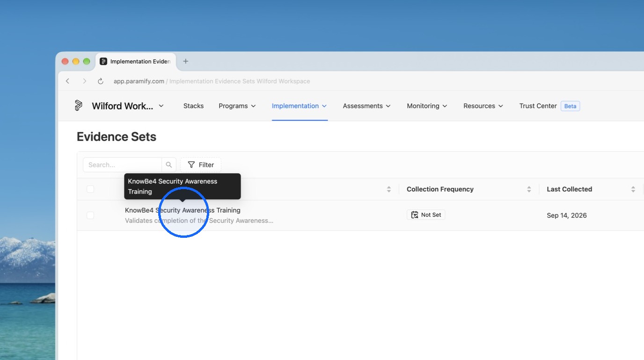Sort by the Last Collected column arrows

point(633,189)
